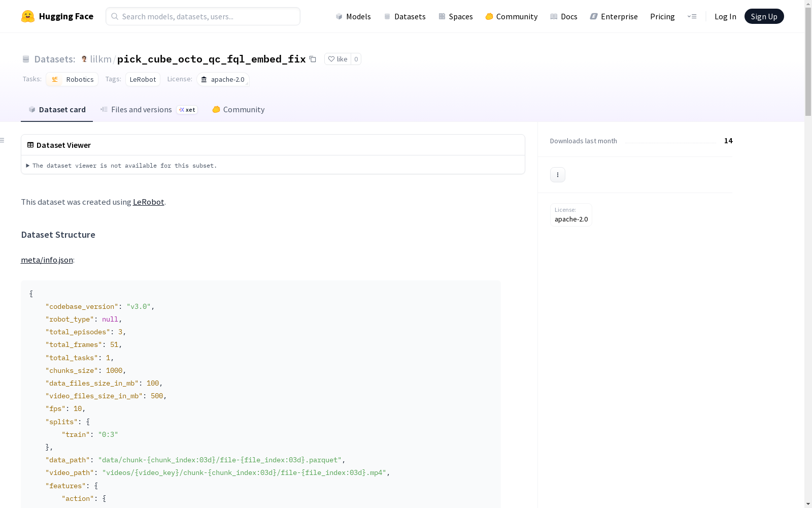The width and height of the screenshot is (812, 508).
Task: Click the pick_cube_octo_qc_fql_embed_fix dataset title
Action: pyautogui.click(x=211, y=59)
